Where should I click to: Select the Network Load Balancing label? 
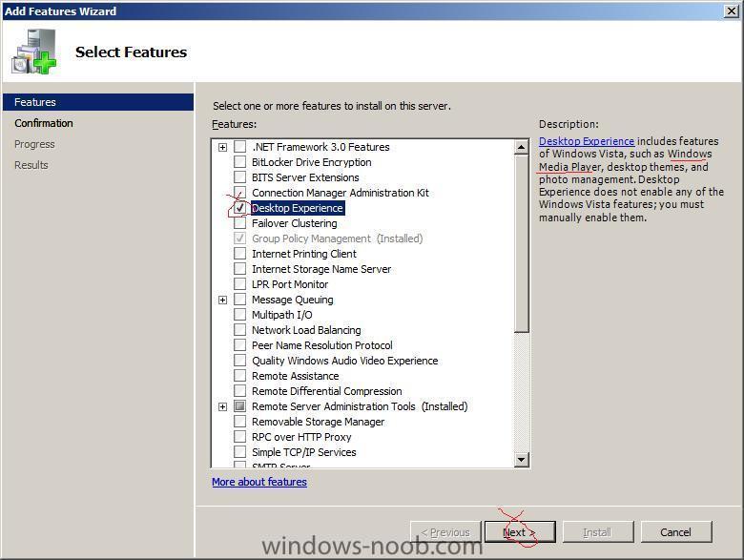[x=306, y=330]
